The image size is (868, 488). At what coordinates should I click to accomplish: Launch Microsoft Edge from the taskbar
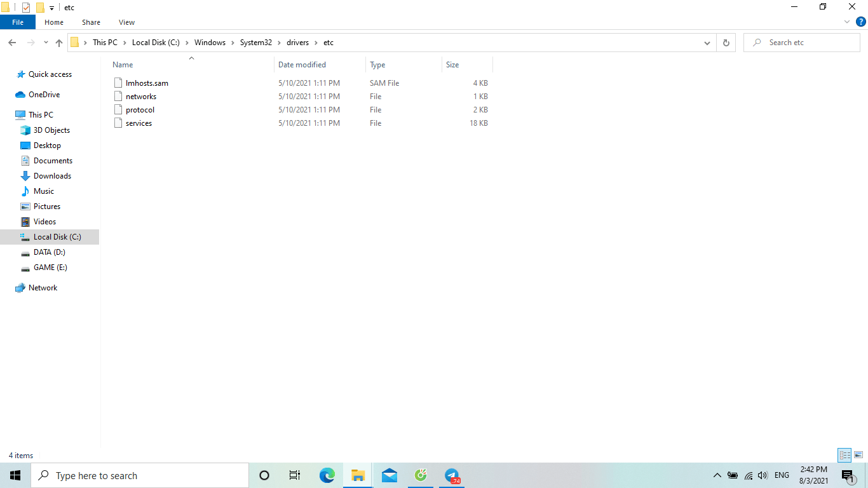327,475
